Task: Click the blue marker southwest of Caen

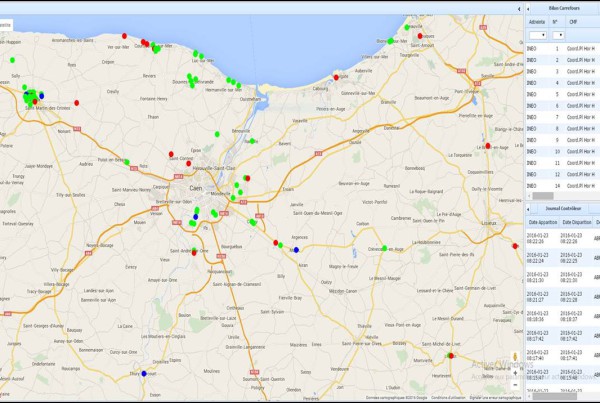Action: pyautogui.click(x=194, y=219)
